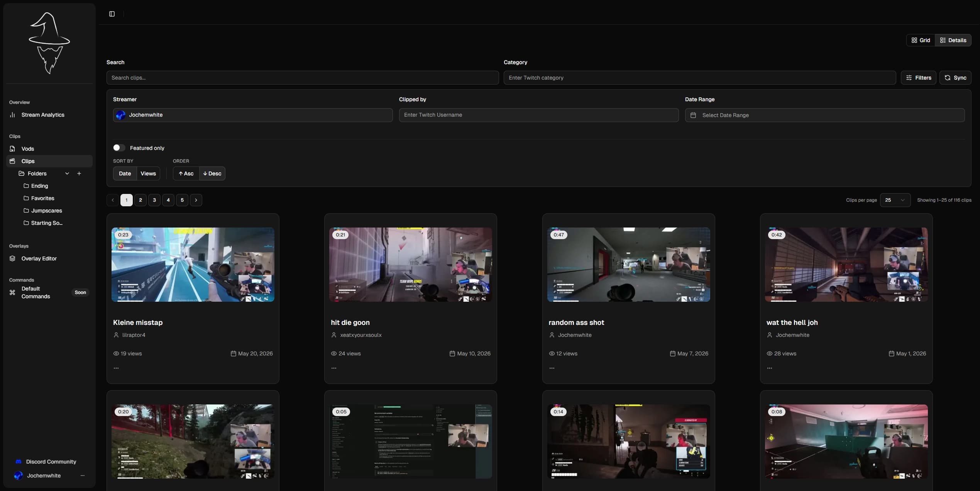Open random ass shot clip thumbnail
This screenshot has width=980, height=491.
[x=629, y=265]
